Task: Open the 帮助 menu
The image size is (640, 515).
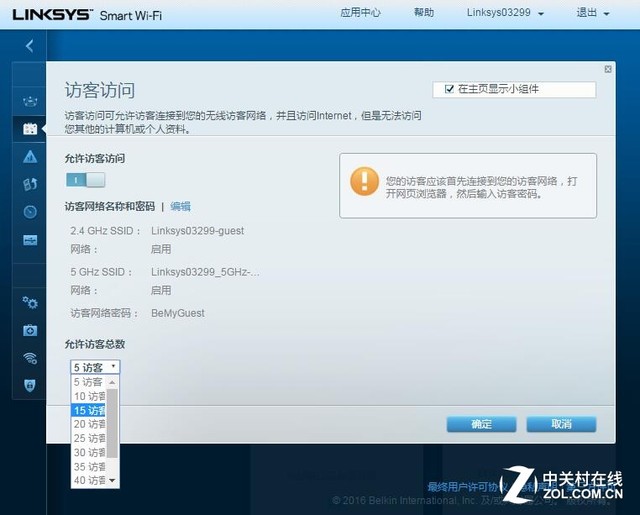Action: click(x=424, y=13)
